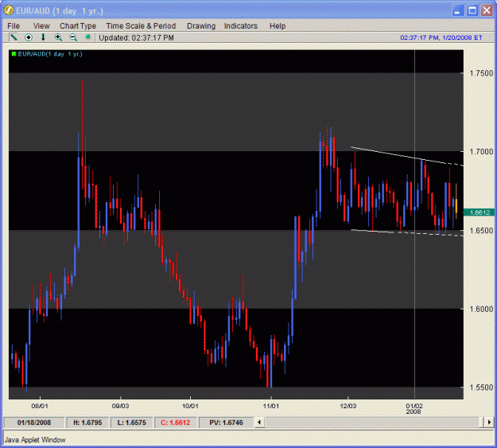Click the 11/01 date axis label
The image size is (497, 448).
pos(270,406)
